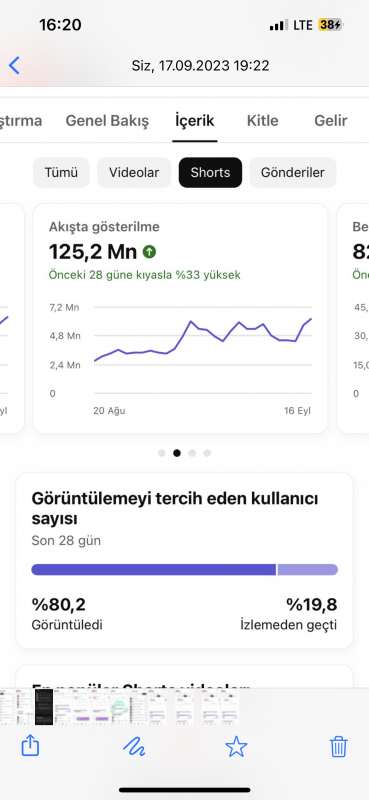The image size is (369, 800).
Task: Tap the purple Görüntüledi progress bar
Action: [x=154, y=569]
